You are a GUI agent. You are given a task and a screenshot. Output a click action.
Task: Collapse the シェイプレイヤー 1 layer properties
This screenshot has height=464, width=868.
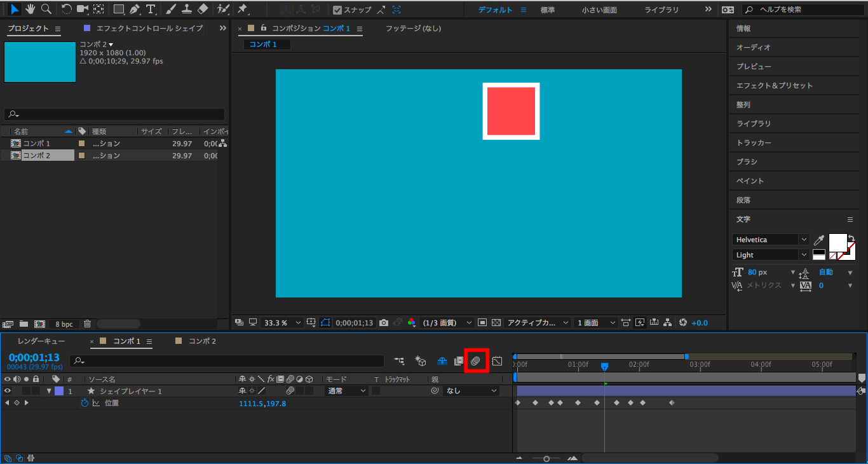click(49, 392)
